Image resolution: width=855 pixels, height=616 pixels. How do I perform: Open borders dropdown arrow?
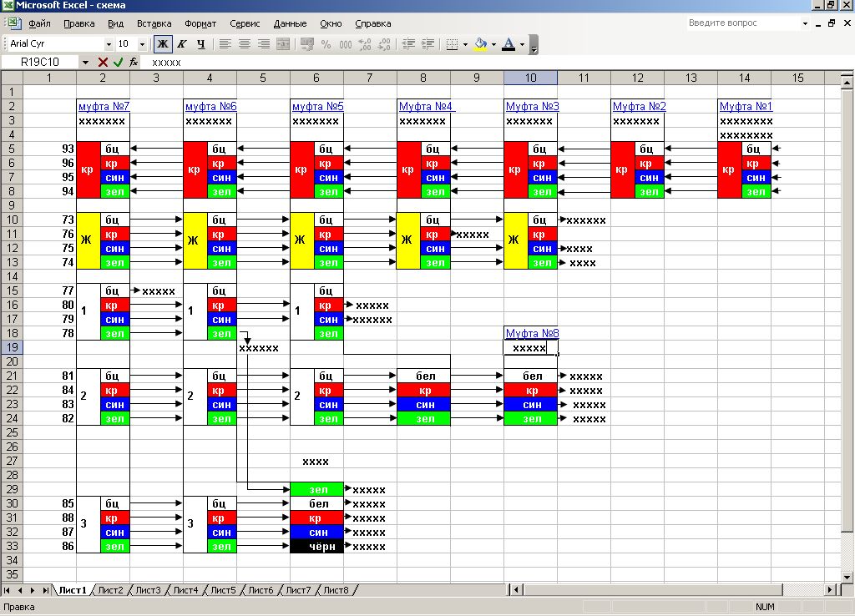pos(465,44)
